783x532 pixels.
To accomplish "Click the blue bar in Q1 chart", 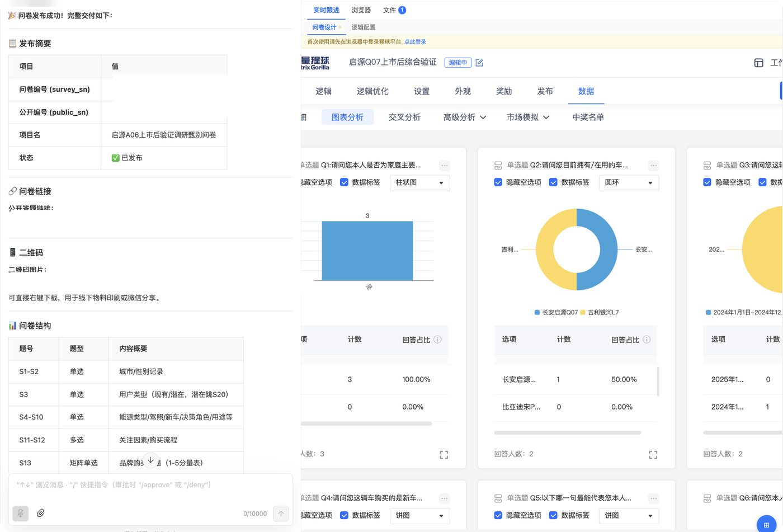I will pos(367,251).
